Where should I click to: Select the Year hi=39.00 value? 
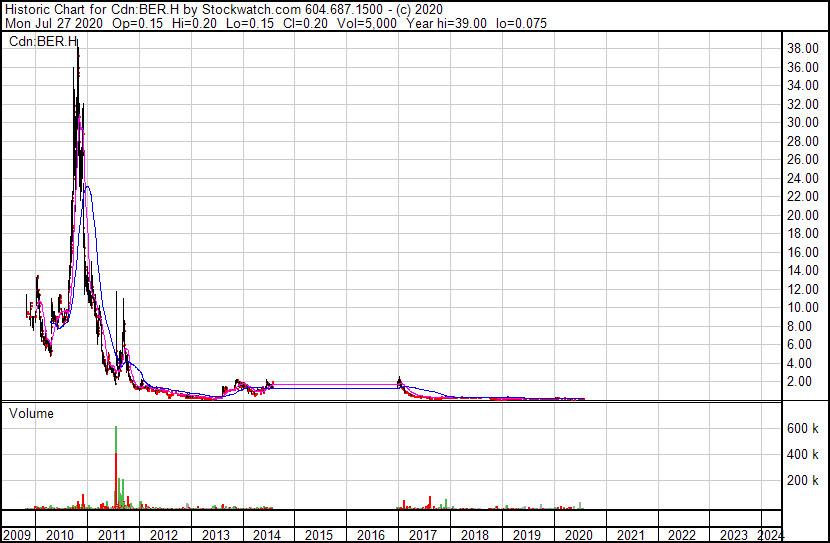pos(446,23)
